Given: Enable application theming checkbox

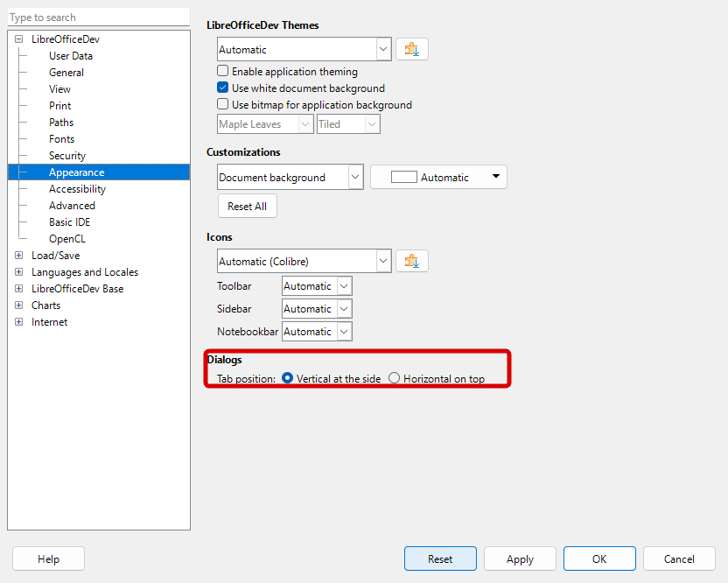Looking at the screenshot, I should 223,72.
